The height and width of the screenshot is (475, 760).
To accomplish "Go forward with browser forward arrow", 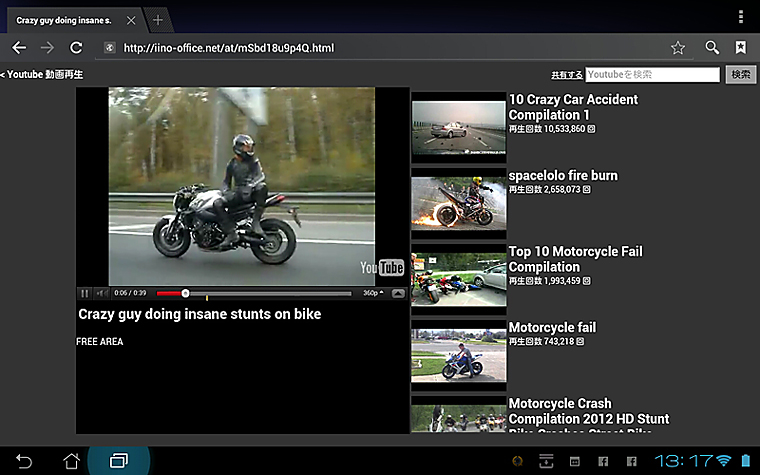I will click(48, 48).
